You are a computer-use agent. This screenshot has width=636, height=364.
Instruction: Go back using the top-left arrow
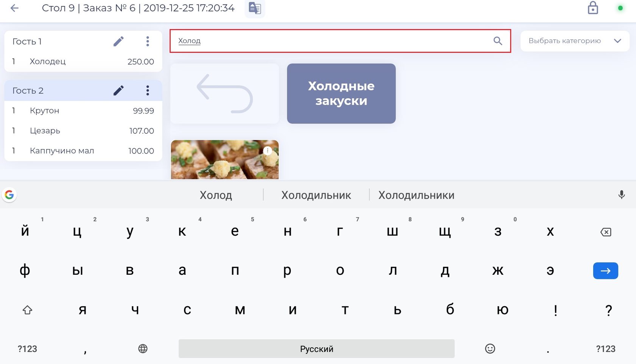coord(14,8)
